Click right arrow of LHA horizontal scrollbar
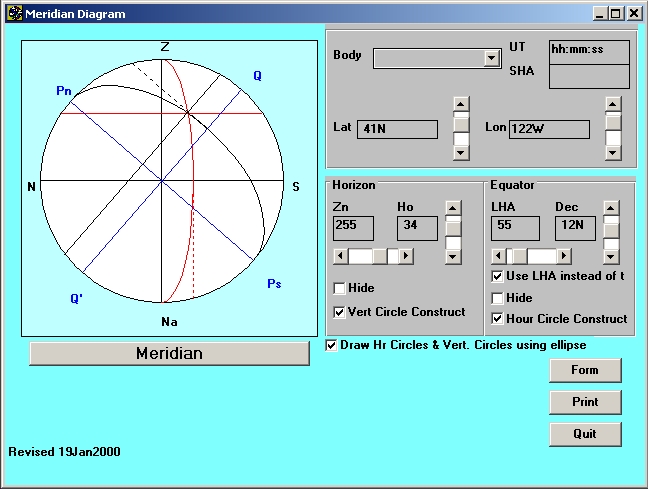The height and width of the screenshot is (489, 648). click(x=565, y=256)
